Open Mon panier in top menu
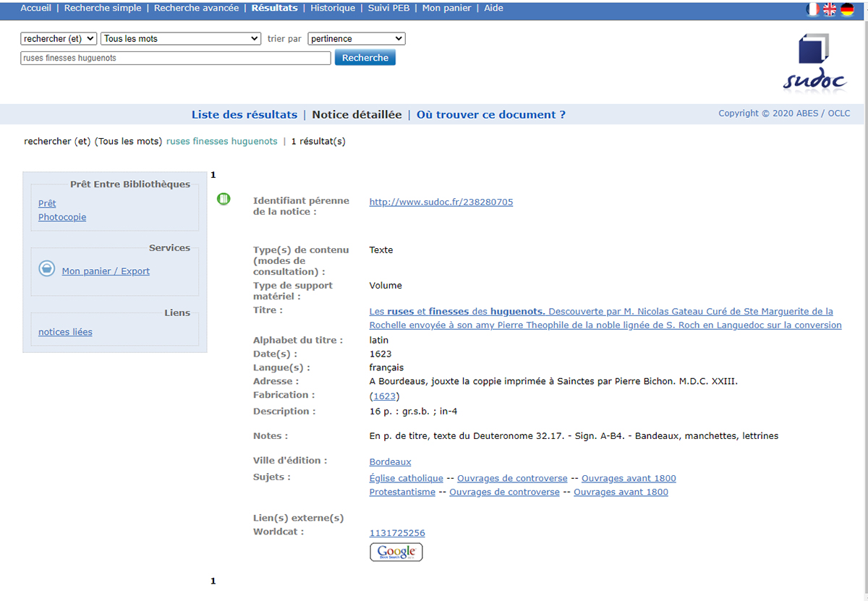 (446, 8)
